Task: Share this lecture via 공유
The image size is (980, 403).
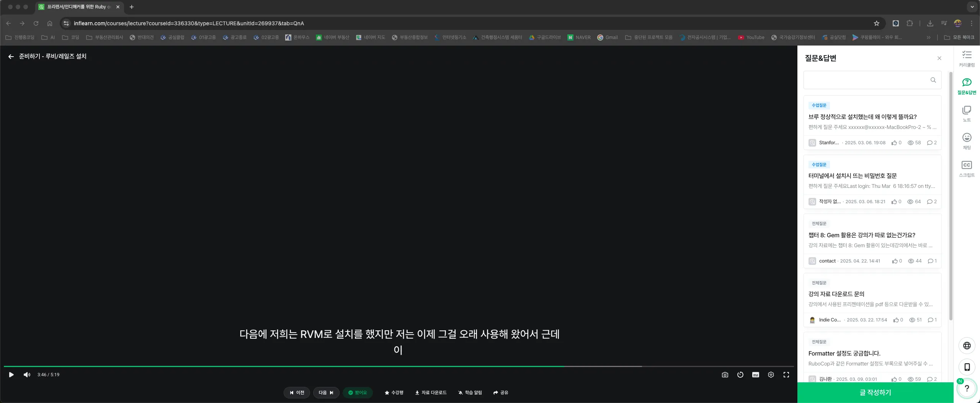Action: (501, 393)
